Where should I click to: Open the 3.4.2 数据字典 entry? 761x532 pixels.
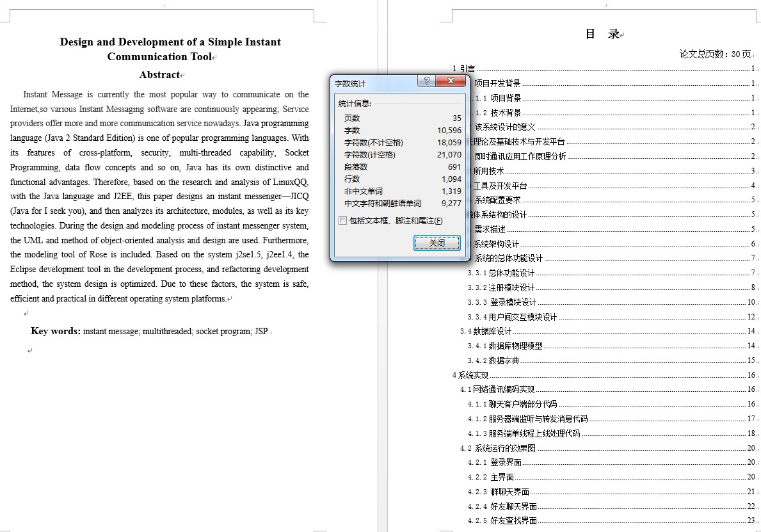[x=611, y=360]
